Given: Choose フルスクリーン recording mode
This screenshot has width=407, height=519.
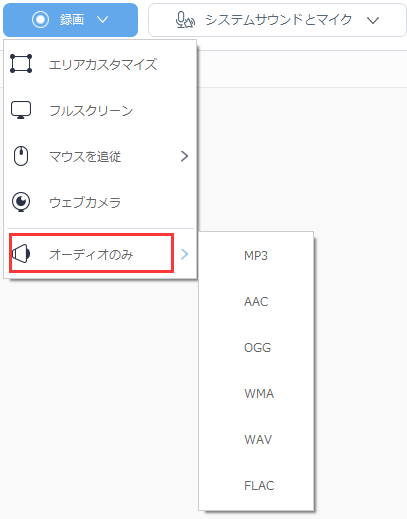Looking at the screenshot, I should tap(100, 110).
